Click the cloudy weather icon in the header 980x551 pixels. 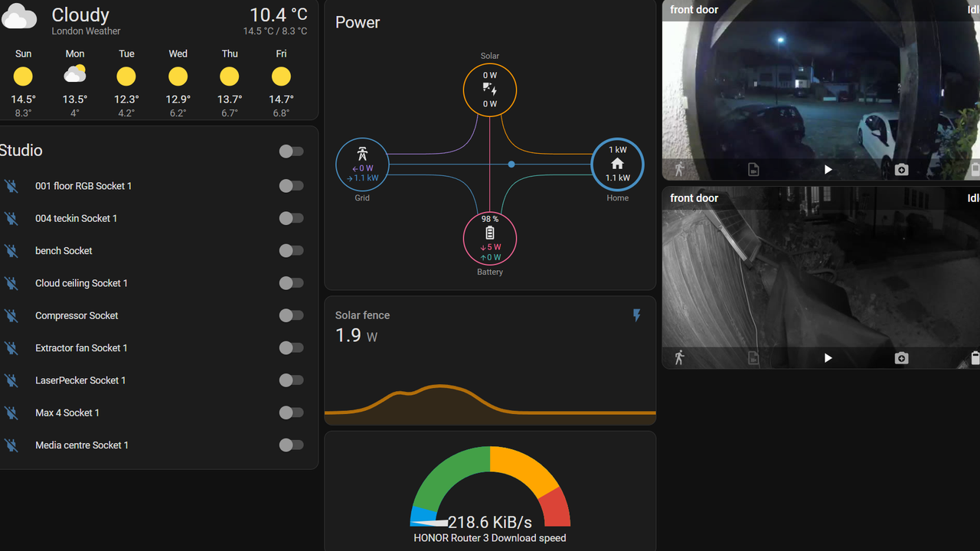point(19,15)
